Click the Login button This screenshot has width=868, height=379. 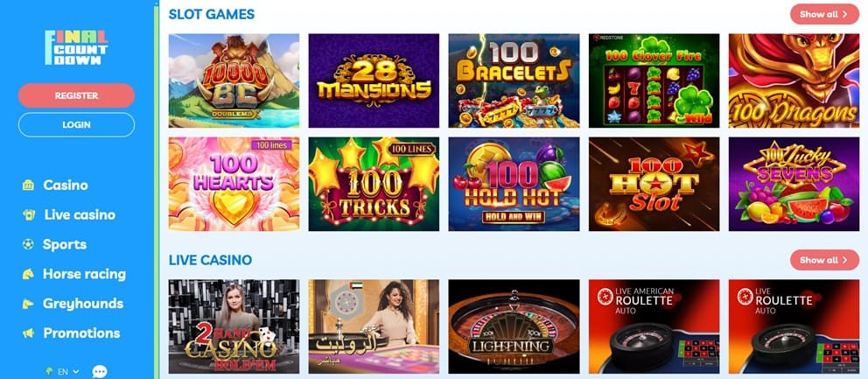point(76,124)
